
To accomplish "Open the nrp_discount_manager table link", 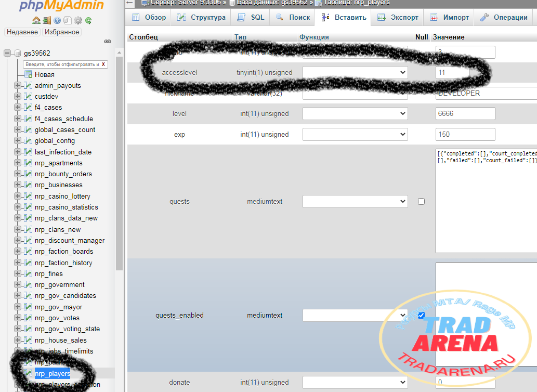I will (70, 241).
